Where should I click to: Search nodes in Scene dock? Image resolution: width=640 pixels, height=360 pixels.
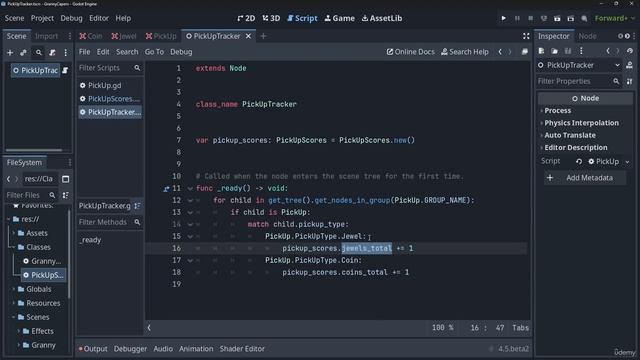[38, 53]
